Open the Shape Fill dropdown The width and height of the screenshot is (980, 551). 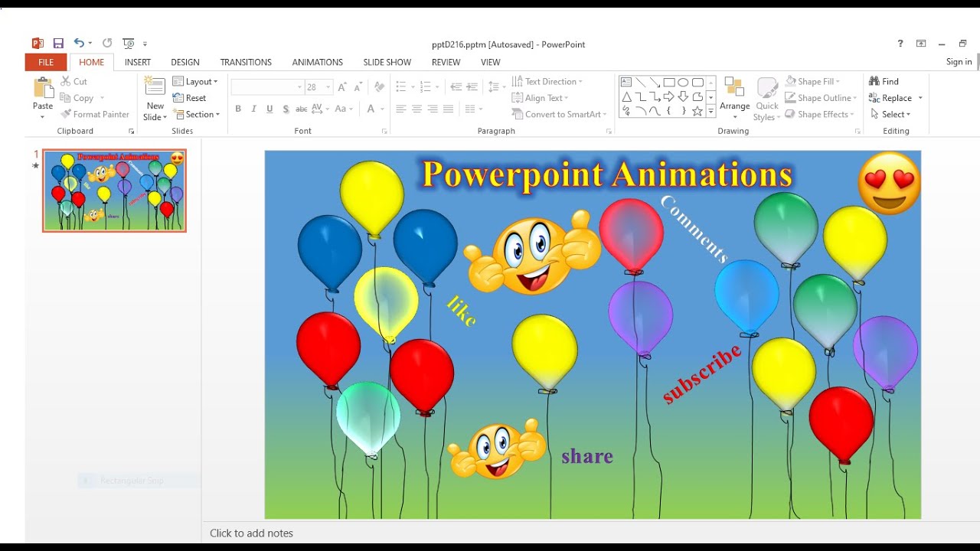click(x=812, y=81)
